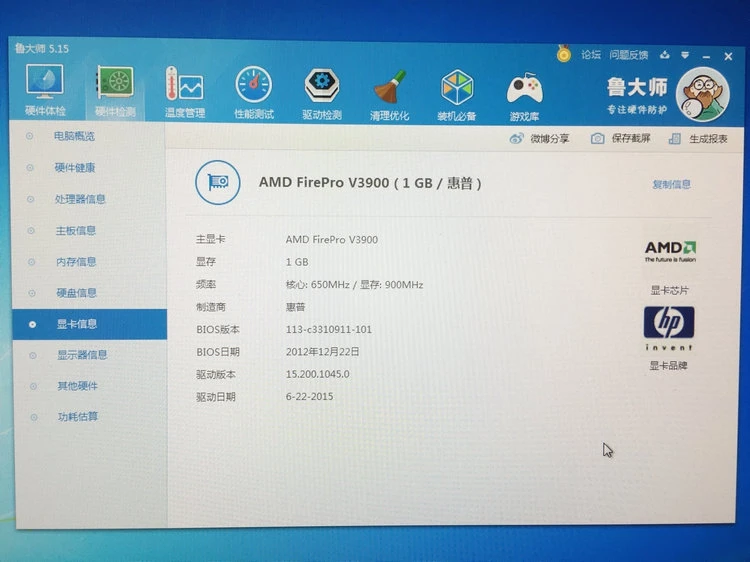Click 生成报表 to generate report
This screenshot has height=562, width=750.
[x=698, y=139]
